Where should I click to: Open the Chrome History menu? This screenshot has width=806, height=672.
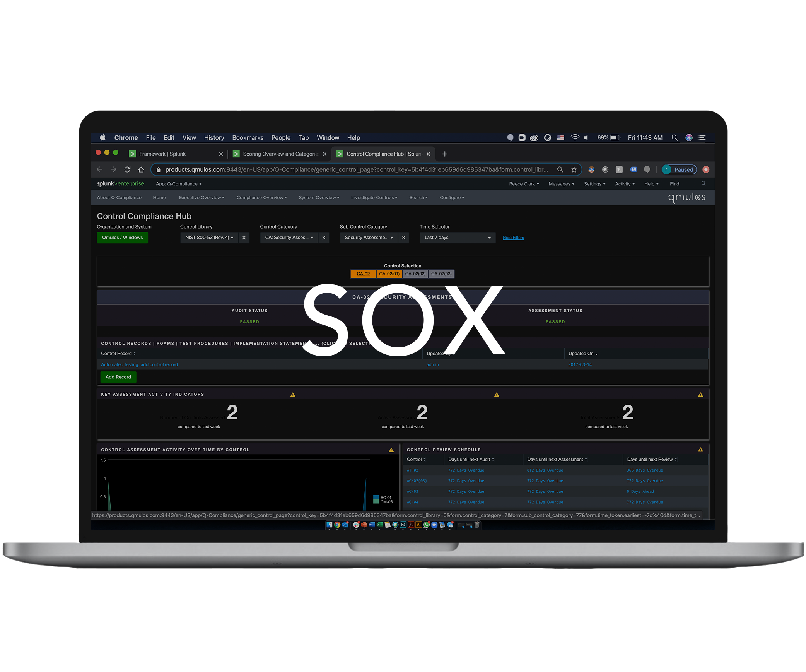214,138
